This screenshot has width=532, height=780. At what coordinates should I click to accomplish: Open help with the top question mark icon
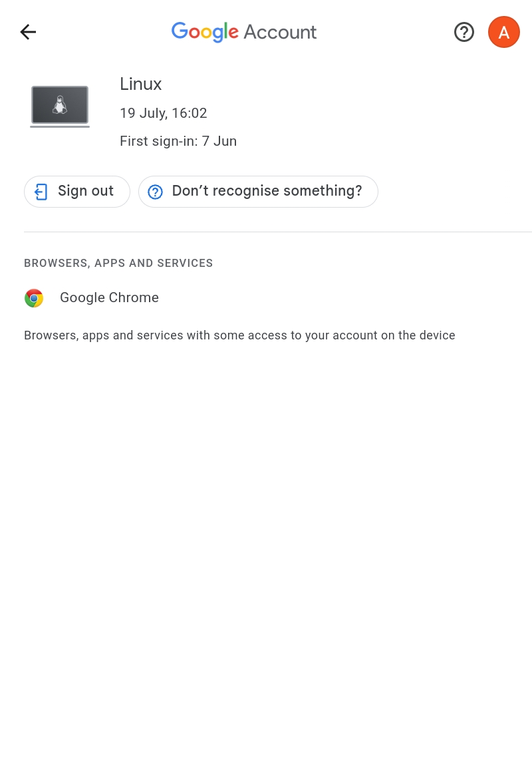point(464,32)
